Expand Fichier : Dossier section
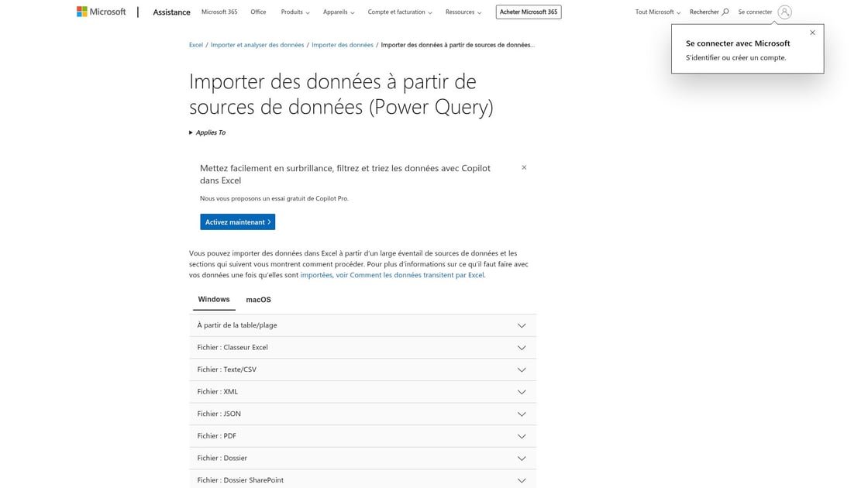The width and height of the screenshot is (868, 488). tap(363, 458)
